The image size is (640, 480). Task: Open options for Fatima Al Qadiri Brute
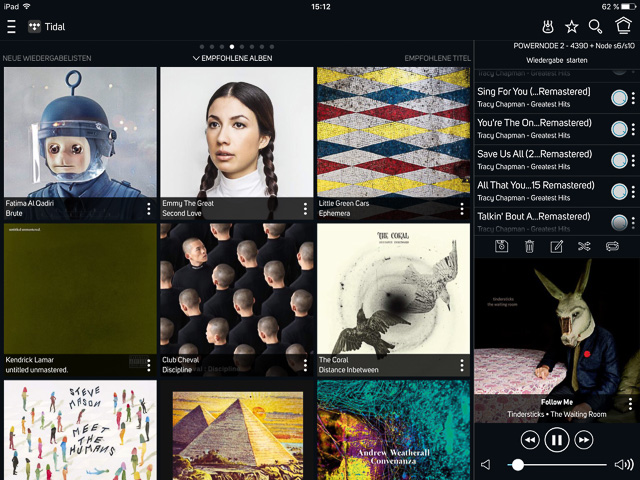[149, 209]
